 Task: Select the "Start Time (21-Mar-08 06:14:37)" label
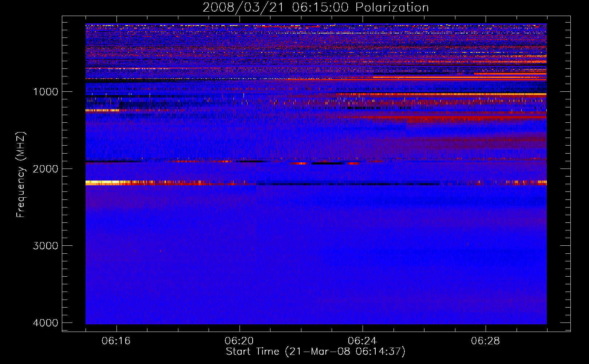(316, 352)
